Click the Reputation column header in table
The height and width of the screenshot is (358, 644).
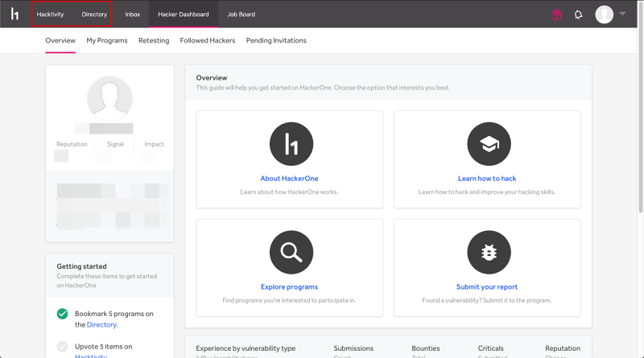click(x=563, y=348)
